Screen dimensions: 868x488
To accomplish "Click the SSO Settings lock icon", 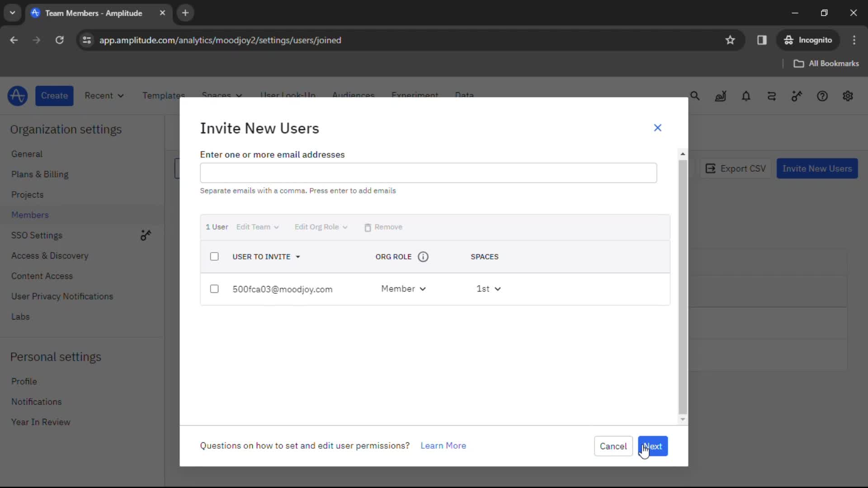I will point(146,235).
